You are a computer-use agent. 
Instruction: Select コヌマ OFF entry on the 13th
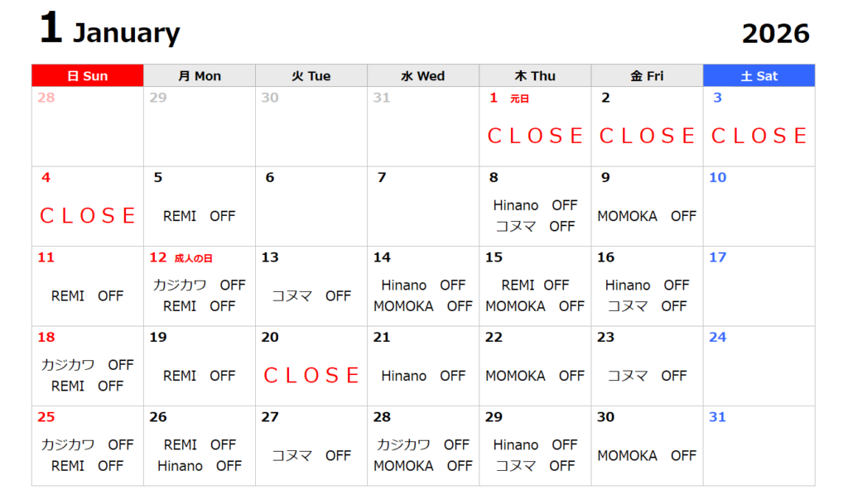click(311, 295)
